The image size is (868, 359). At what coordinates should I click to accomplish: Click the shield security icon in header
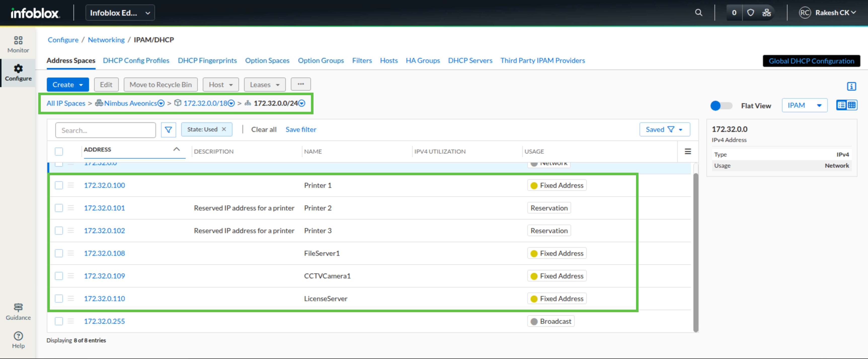coord(751,13)
